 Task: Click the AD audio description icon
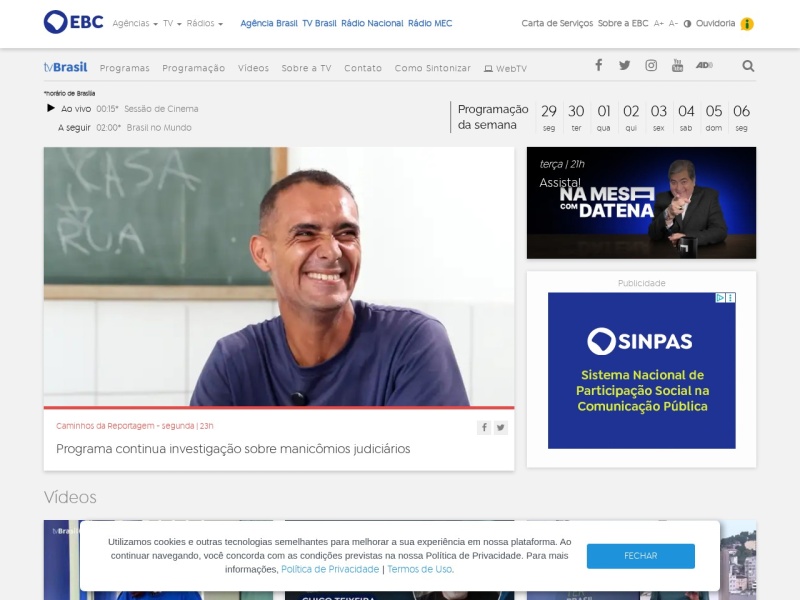(704, 65)
